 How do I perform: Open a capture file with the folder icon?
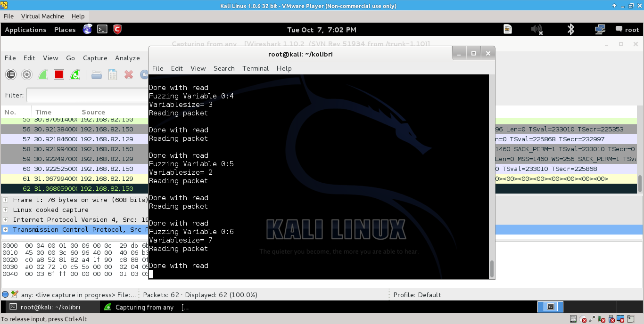coord(97,74)
